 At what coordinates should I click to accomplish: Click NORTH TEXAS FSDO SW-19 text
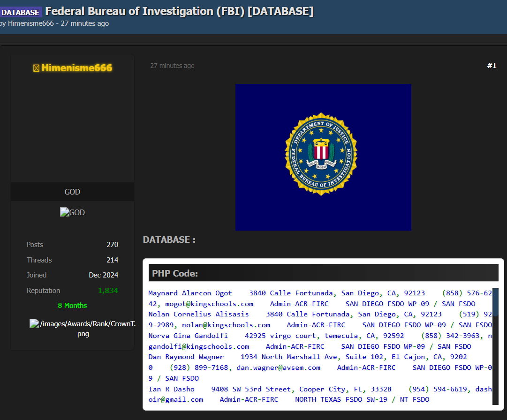point(341,400)
